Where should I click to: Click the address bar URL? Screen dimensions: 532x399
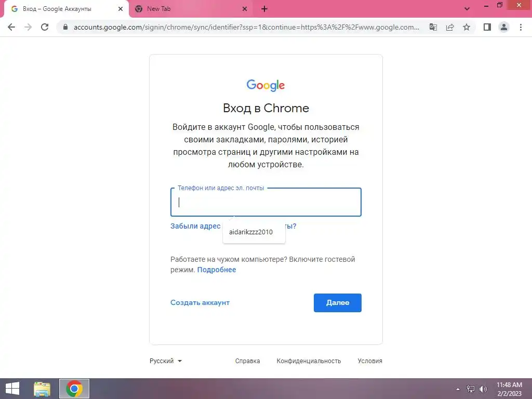click(246, 27)
